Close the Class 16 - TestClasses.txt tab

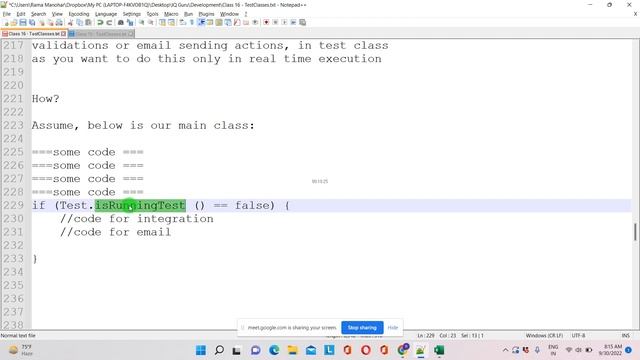(63, 34)
